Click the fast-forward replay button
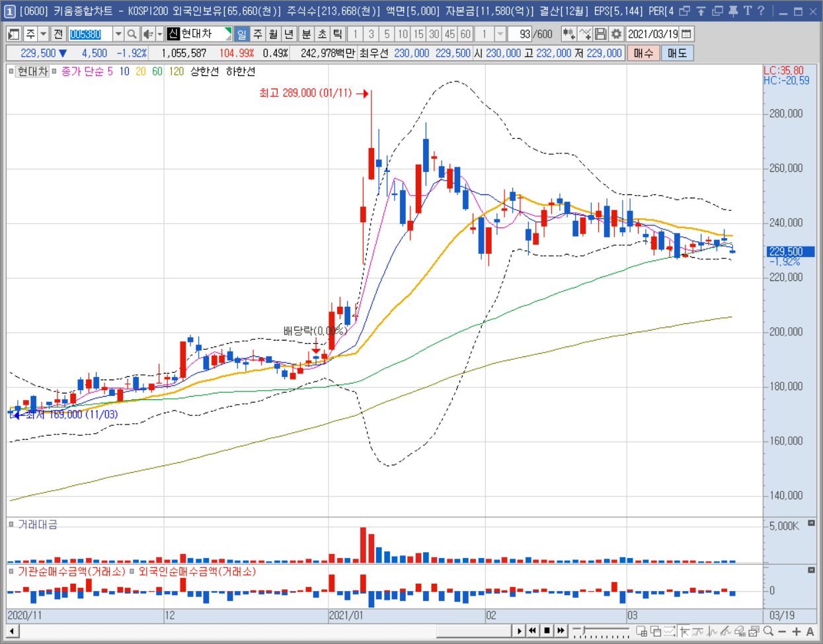The image size is (823, 644). (561, 631)
